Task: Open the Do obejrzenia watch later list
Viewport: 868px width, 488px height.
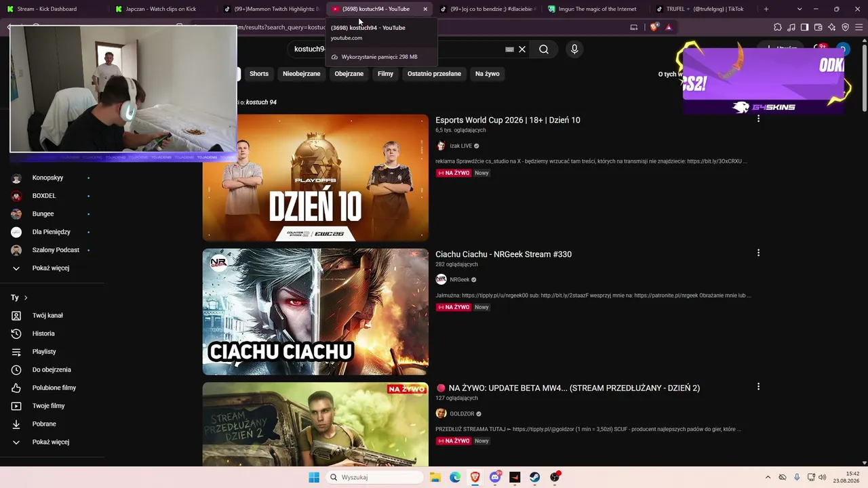Action: pos(52,369)
